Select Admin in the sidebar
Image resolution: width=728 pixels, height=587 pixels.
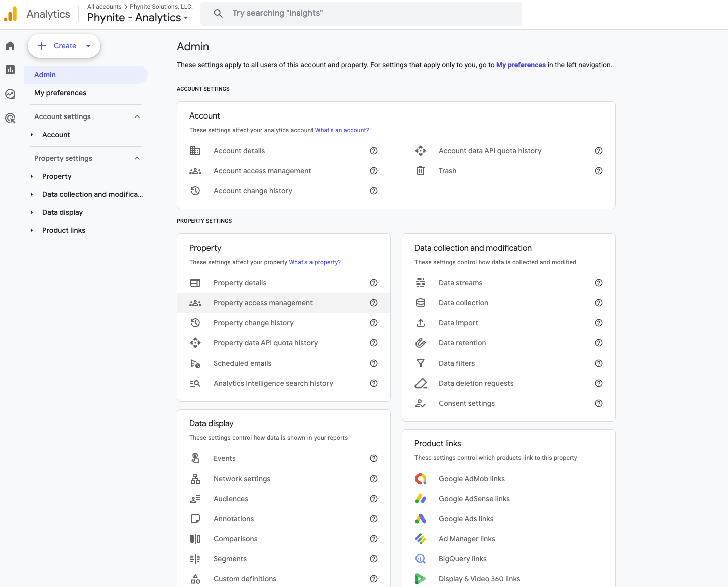pyautogui.click(x=86, y=75)
